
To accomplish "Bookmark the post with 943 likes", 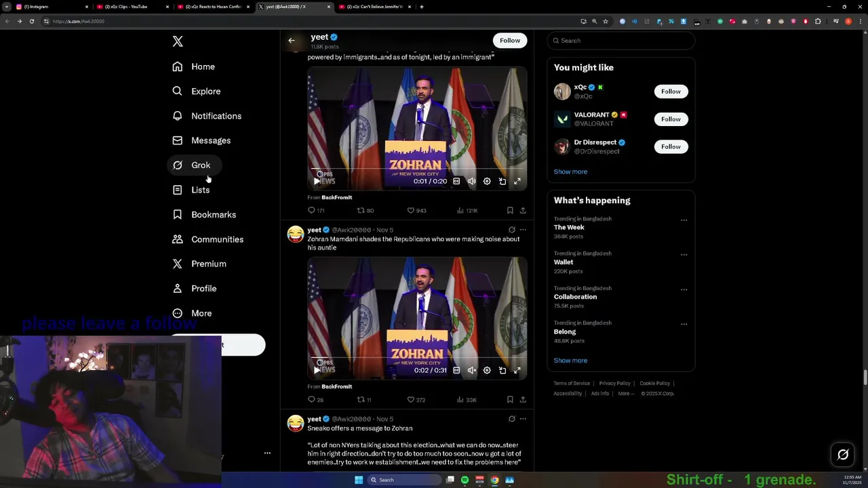I will (510, 210).
